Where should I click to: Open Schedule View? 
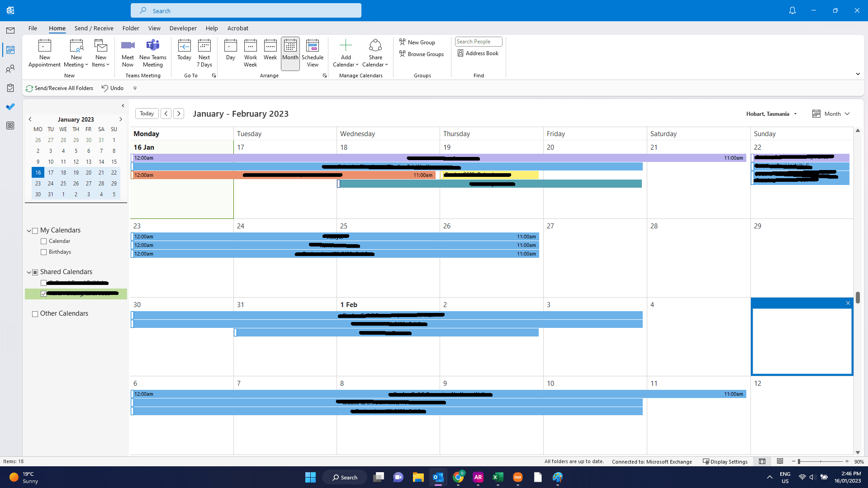[313, 53]
